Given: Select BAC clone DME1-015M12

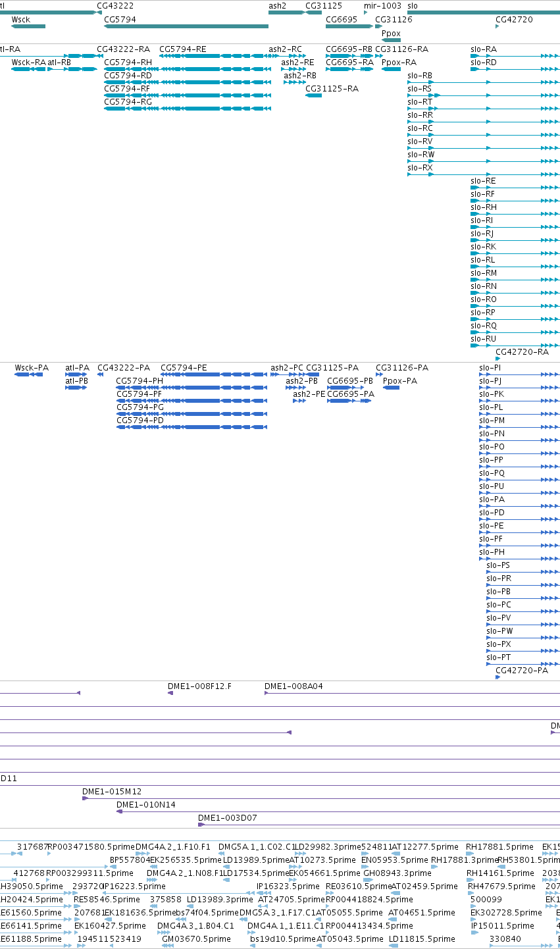Looking at the screenshot, I should pos(112,792).
